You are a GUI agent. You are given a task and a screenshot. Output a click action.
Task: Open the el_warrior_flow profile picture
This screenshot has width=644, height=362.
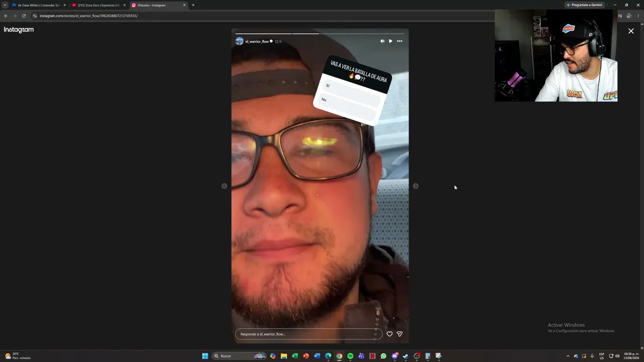pos(239,41)
